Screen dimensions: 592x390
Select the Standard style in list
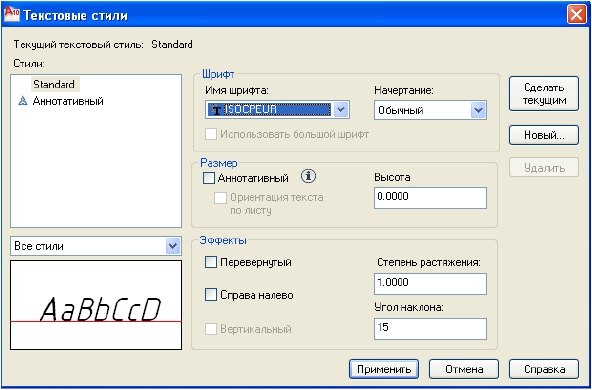[54, 84]
